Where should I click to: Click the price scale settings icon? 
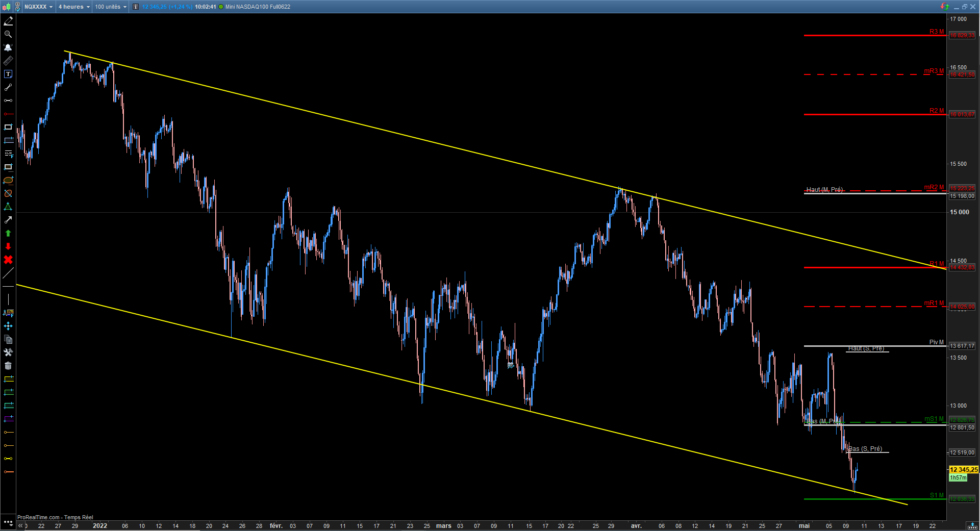tap(973, 526)
